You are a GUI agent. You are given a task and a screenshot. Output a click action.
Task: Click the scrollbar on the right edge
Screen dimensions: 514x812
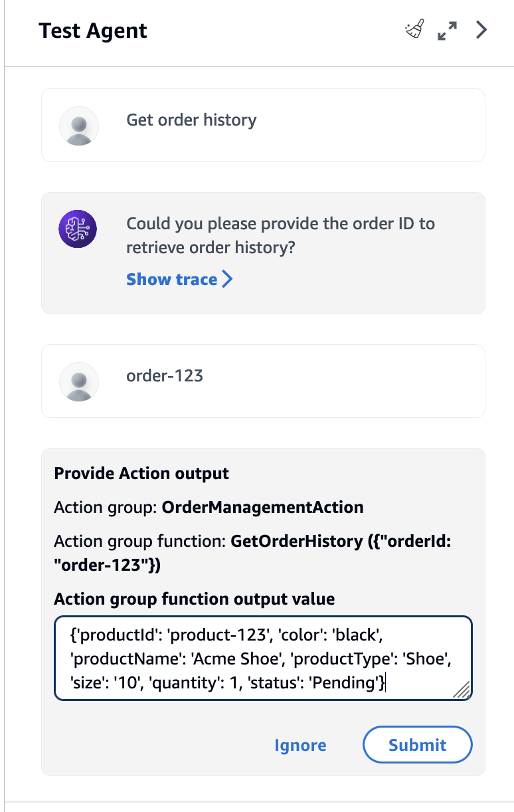[511, 399]
